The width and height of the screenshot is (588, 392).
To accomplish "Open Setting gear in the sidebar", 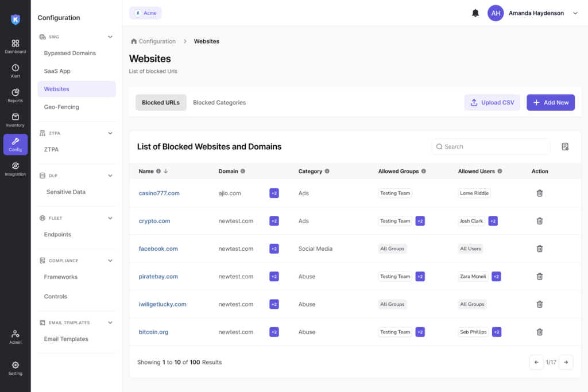I will 16,368.
